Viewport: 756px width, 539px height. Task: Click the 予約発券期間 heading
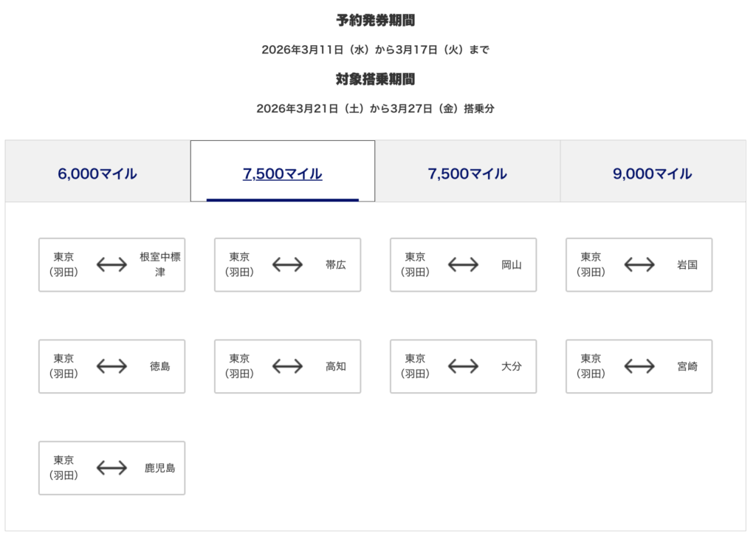pos(377,21)
